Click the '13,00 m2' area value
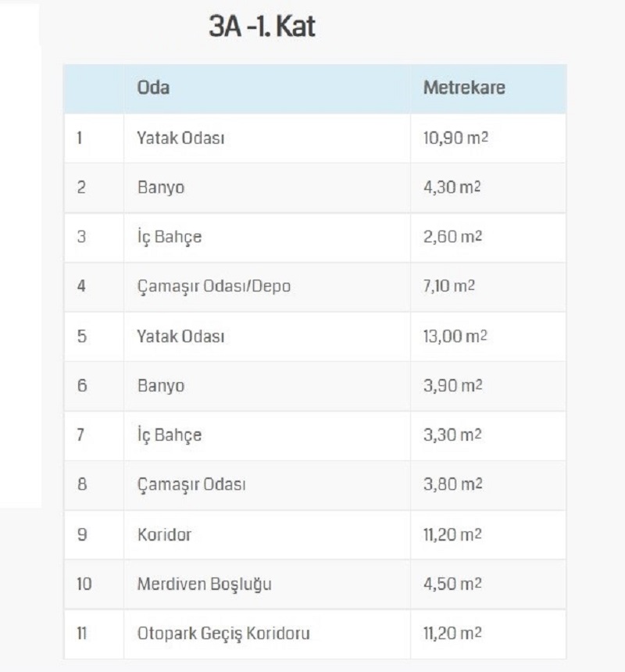Screen dimensions: 625x672 pyautogui.click(x=455, y=337)
